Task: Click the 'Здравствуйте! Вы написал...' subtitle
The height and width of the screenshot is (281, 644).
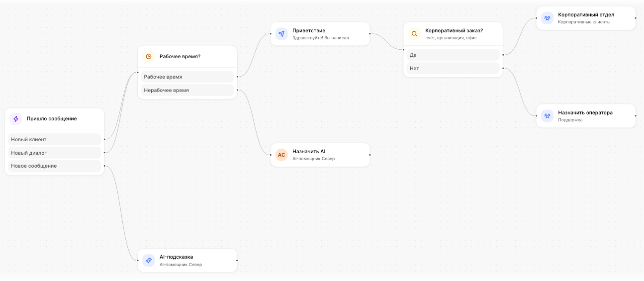Action: coord(323,38)
